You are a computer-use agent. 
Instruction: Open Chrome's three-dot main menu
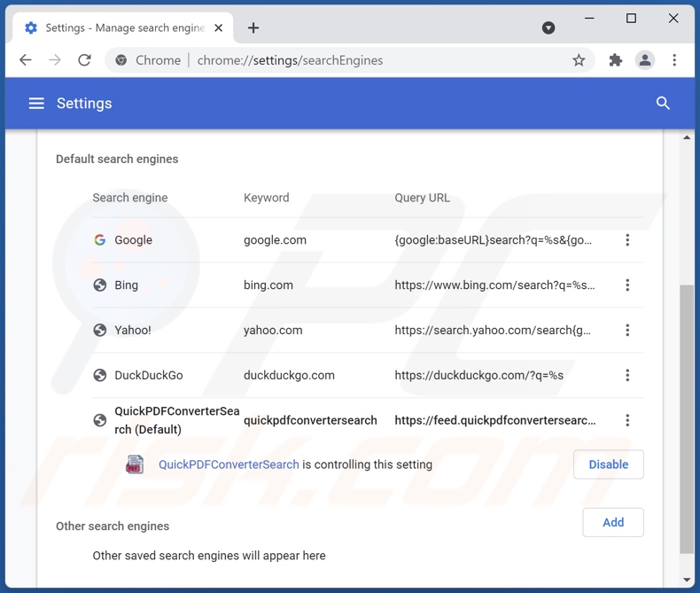tap(674, 60)
